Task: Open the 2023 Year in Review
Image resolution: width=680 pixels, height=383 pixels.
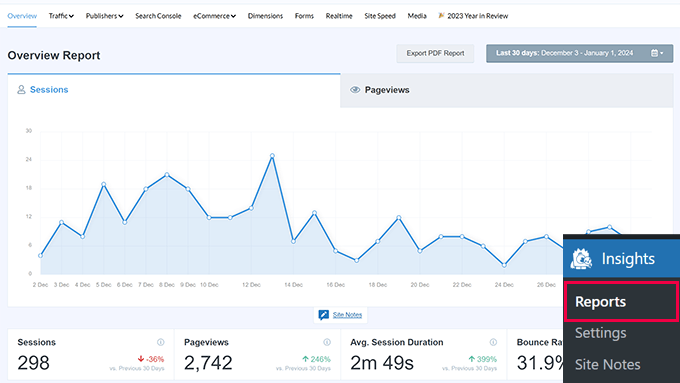Action: tap(473, 16)
